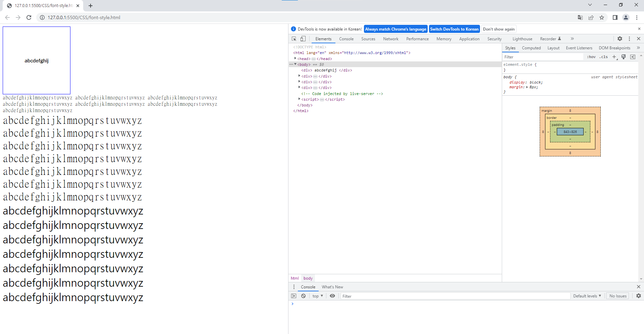Click the address bar URL
Viewport: 644px width, 334px height.
click(x=84, y=17)
